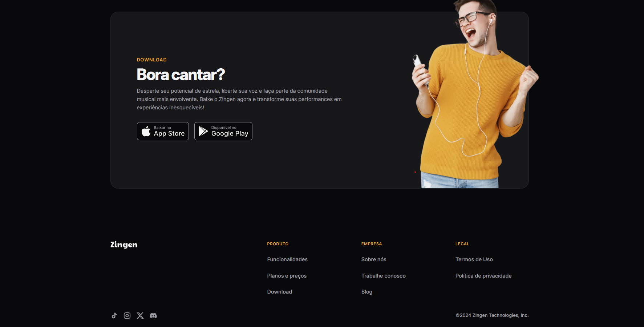Click the ©2024 Zingen Technologies copyright text
This screenshot has height=327, width=644.
[x=492, y=315]
